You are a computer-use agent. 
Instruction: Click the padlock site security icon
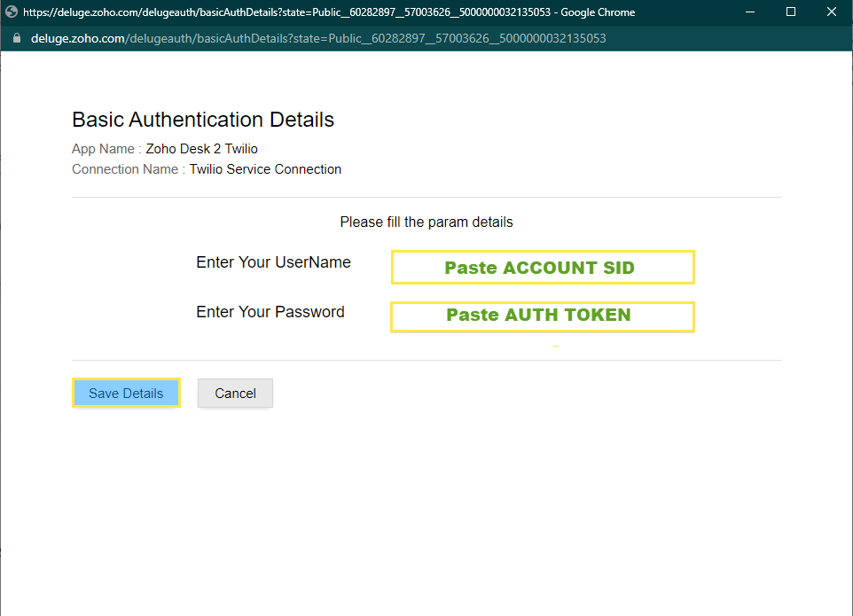click(x=17, y=38)
